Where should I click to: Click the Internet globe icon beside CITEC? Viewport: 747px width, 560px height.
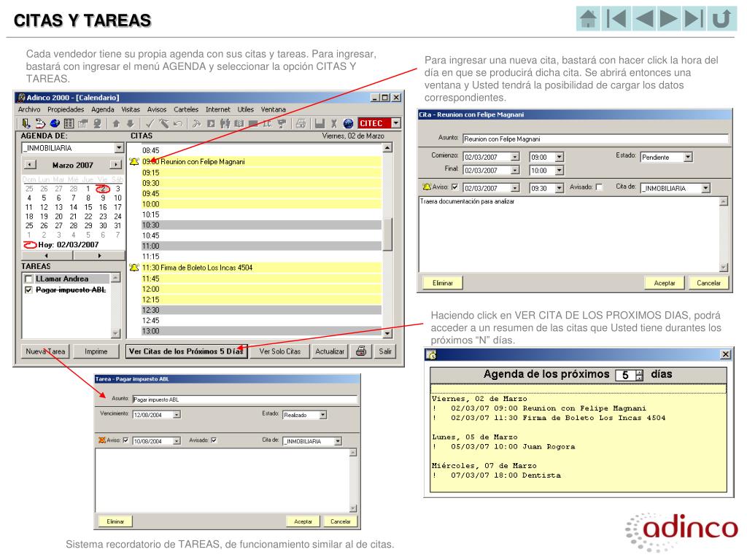click(348, 124)
